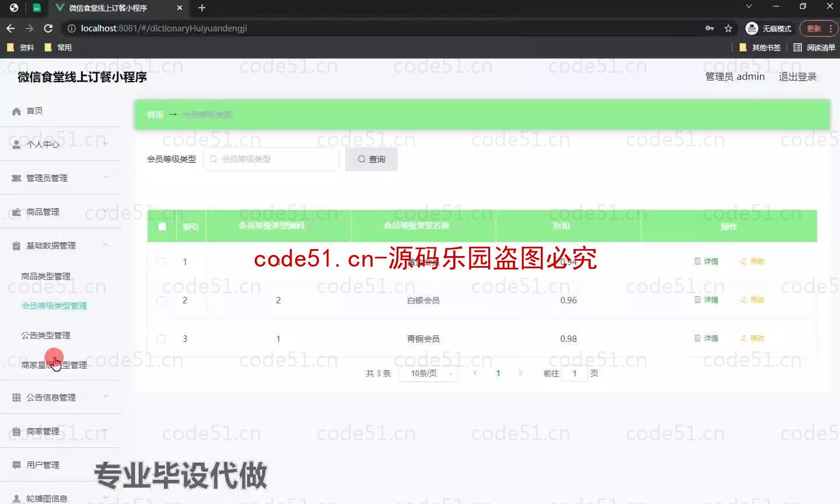Check the checkbox for row index 3
Screen dimensions: 840x504
click(161, 339)
